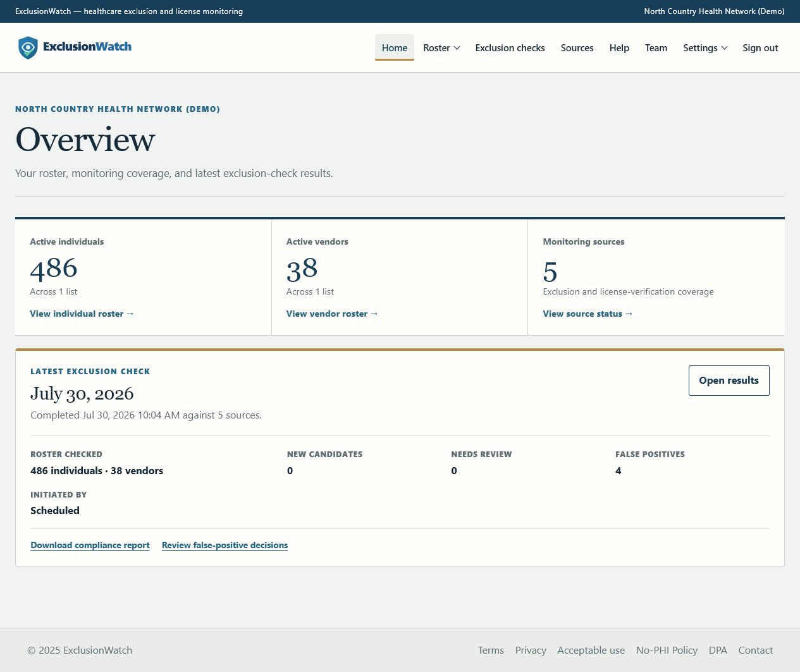
Task: Click 'North Country Health Network (Demo)' in top bar
Action: coord(714,11)
